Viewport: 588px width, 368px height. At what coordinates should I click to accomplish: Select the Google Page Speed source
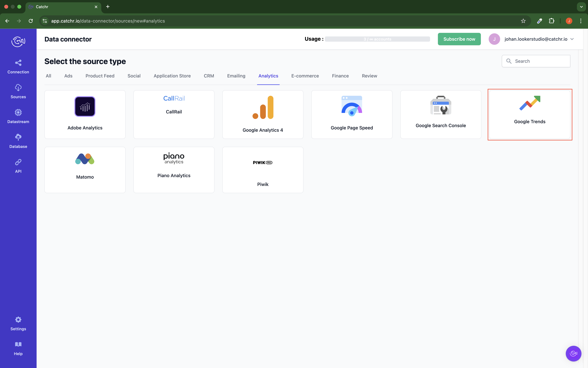[x=352, y=114]
